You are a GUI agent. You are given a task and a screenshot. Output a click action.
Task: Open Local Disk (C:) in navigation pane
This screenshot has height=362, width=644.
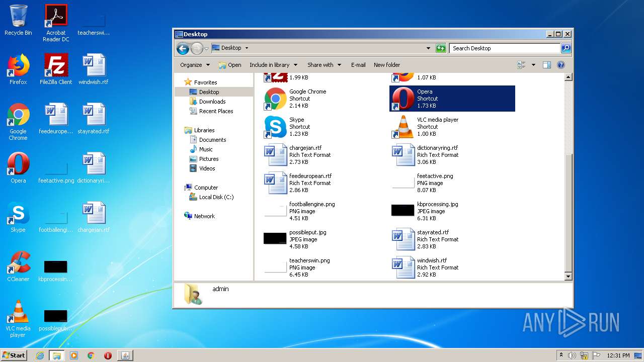[x=211, y=197]
